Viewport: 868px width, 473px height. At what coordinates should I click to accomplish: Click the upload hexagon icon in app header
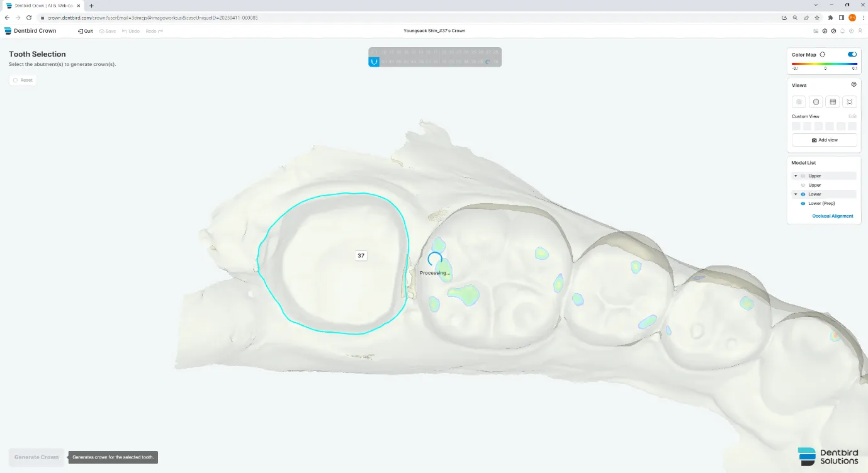point(851,31)
